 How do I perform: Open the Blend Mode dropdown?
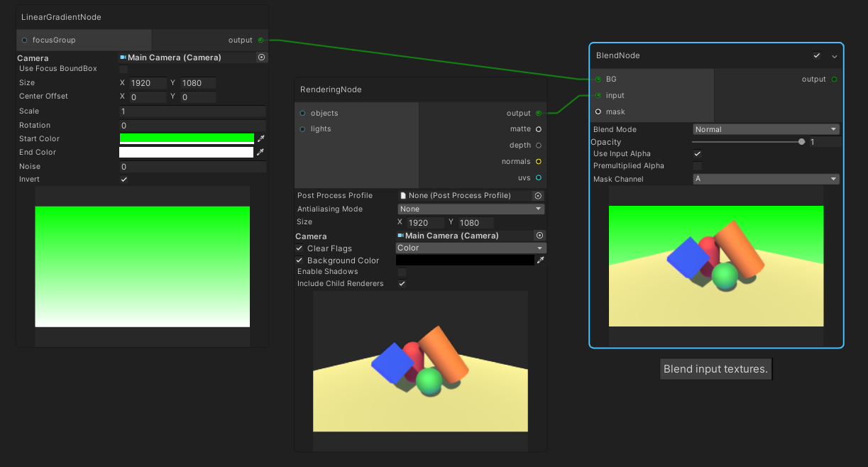coord(766,129)
